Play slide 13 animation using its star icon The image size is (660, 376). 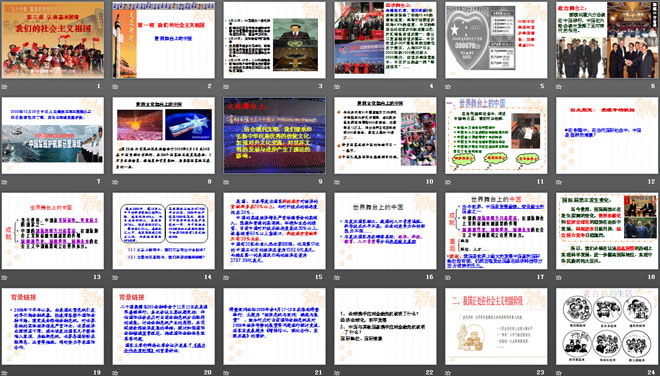click(4, 277)
